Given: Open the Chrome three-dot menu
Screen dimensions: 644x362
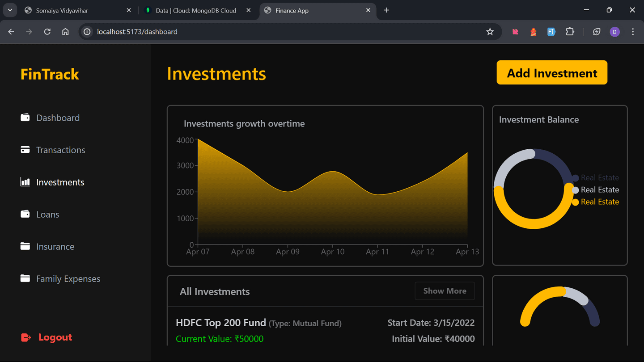Looking at the screenshot, I should [x=633, y=32].
